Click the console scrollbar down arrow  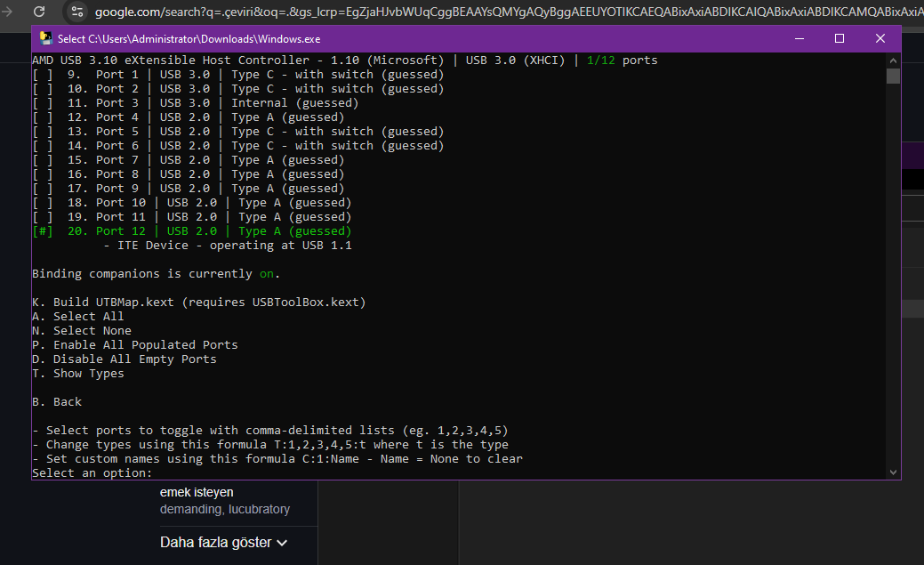pyautogui.click(x=893, y=472)
